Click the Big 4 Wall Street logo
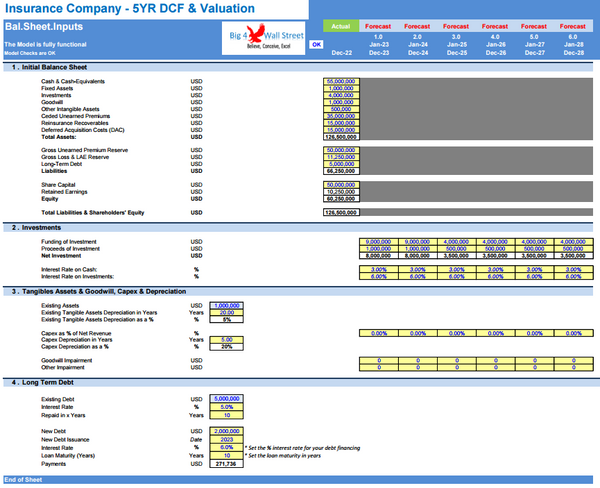Viewport: 600px width, 488px height. coord(263,38)
